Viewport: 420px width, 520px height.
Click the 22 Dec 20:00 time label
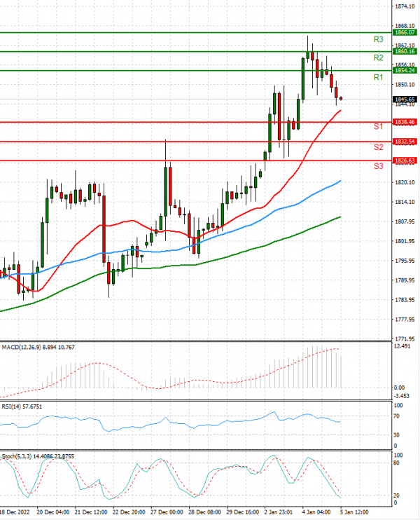[x=129, y=512]
